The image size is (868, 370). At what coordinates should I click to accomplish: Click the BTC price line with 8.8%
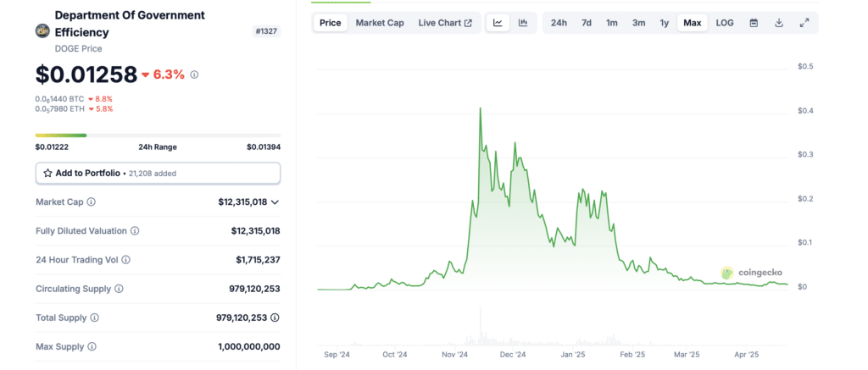pos(75,99)
